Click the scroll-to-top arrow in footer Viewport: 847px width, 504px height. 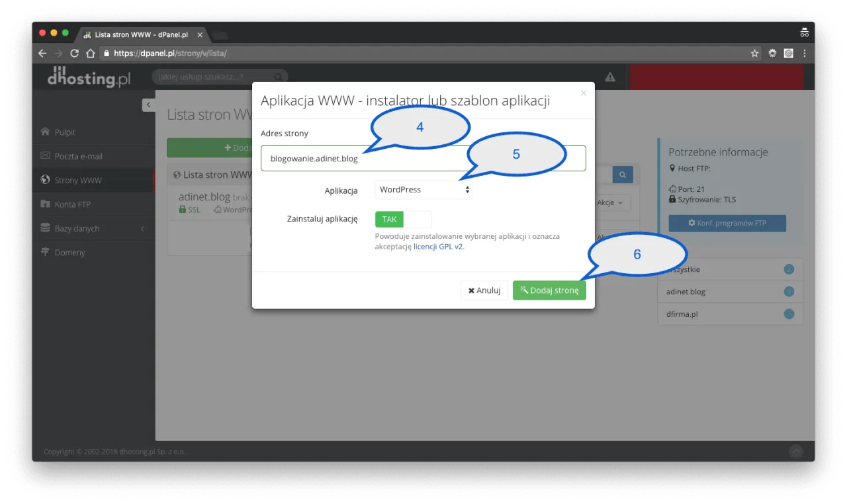click(x=796, y=451)
